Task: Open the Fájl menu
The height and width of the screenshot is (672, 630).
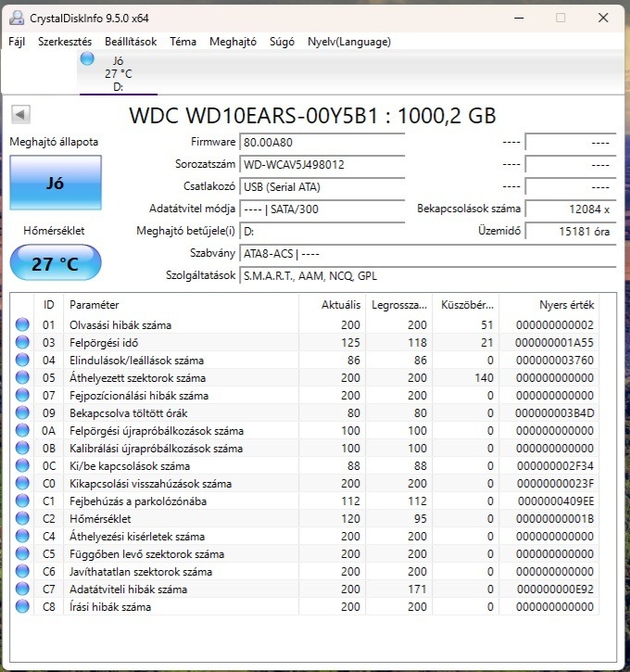Action: coord(17,42)
